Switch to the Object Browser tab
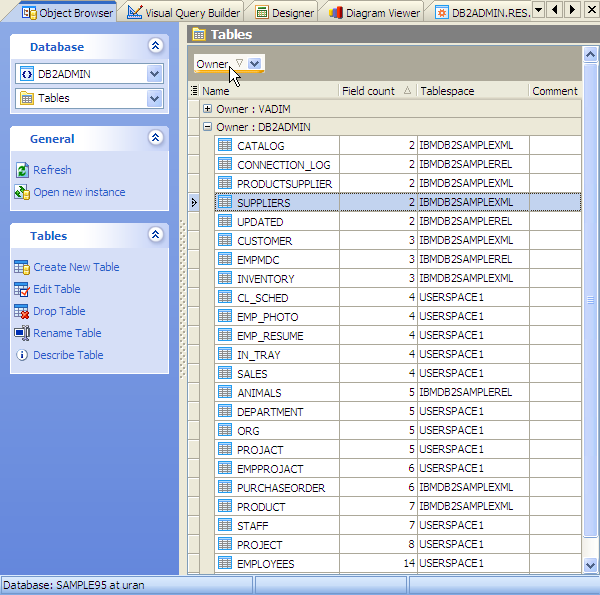 (x=67, y=13)
